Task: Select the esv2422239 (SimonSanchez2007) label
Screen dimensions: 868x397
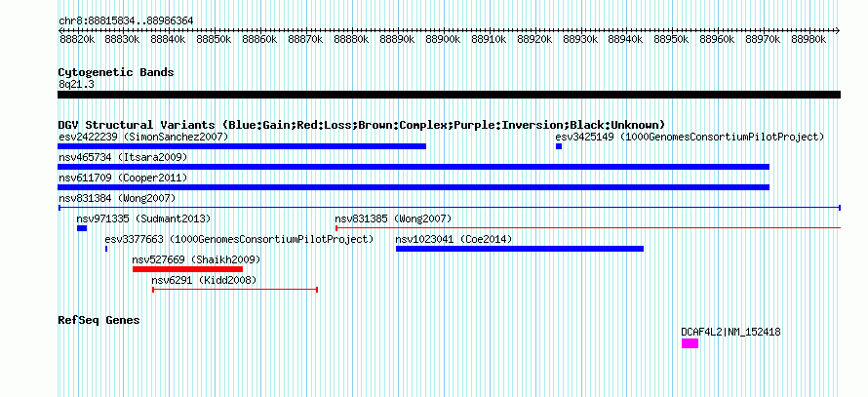Action: click(143, 137)
